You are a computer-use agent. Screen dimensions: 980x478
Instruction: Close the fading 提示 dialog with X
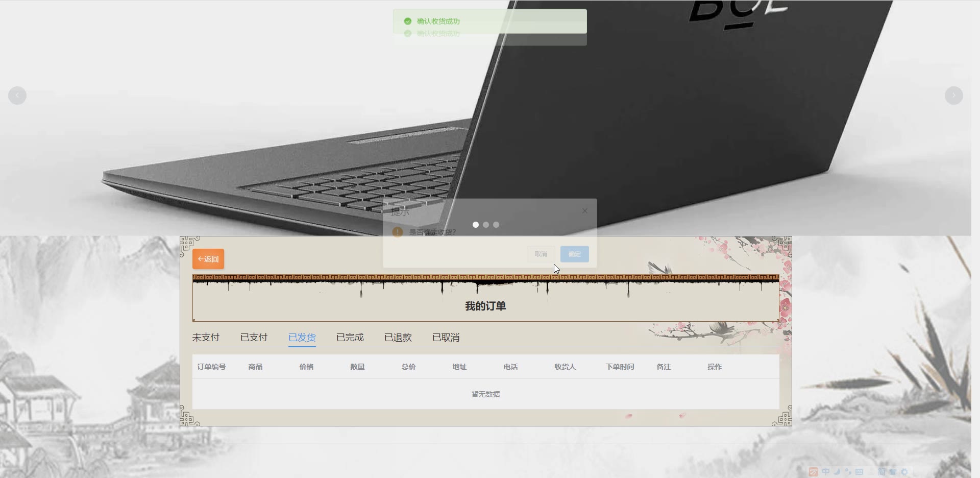585,211
